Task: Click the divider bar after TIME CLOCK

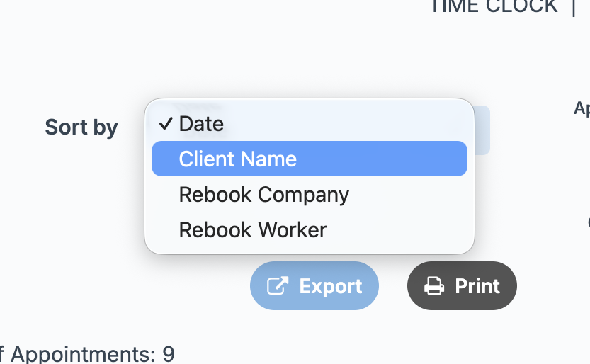Action: click(x=574, y=6)
